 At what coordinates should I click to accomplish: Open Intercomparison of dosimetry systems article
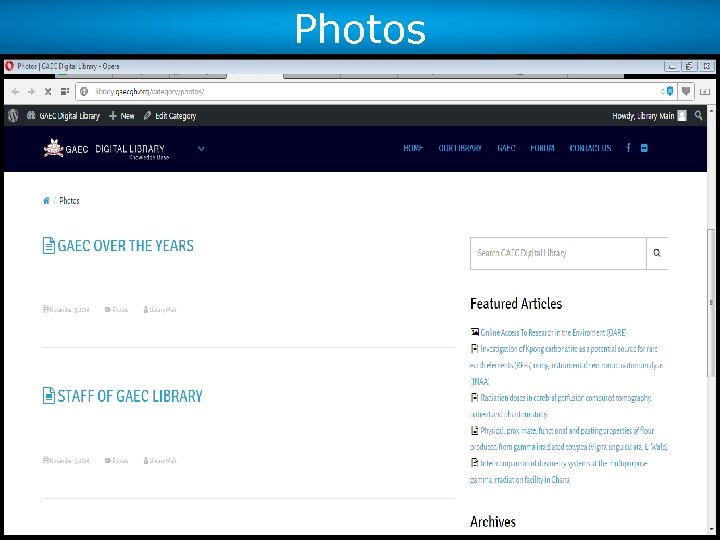point(559,471)
